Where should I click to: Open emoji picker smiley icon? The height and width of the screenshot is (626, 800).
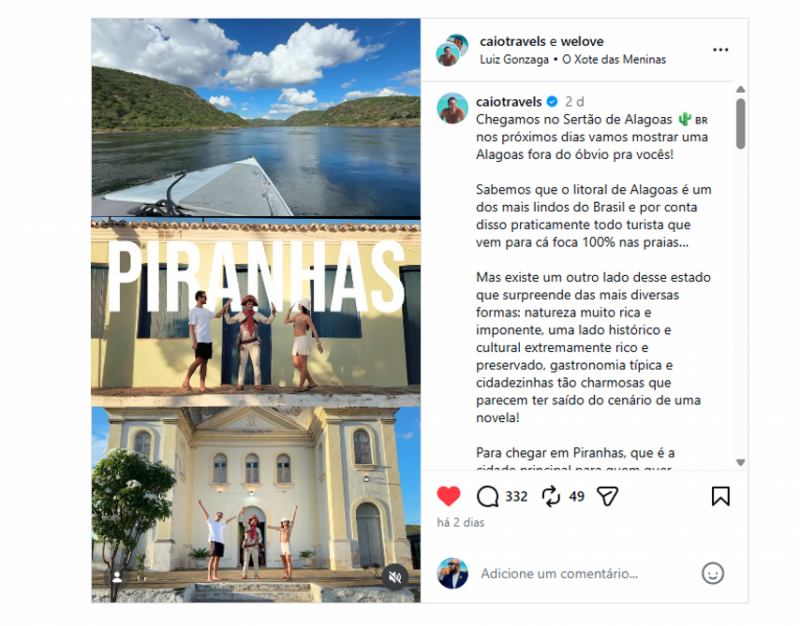(712, 573)
